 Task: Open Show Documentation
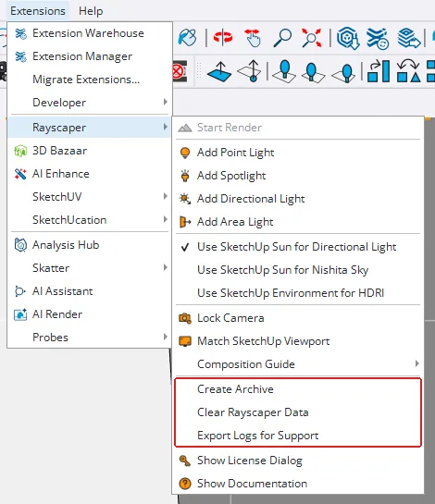click(x=298, y=484)
